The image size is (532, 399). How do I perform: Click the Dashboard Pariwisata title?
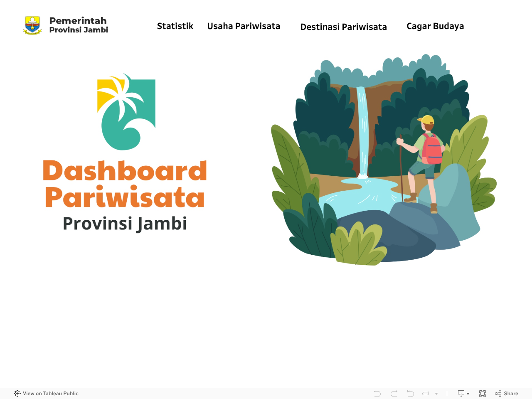coord(125,184)
